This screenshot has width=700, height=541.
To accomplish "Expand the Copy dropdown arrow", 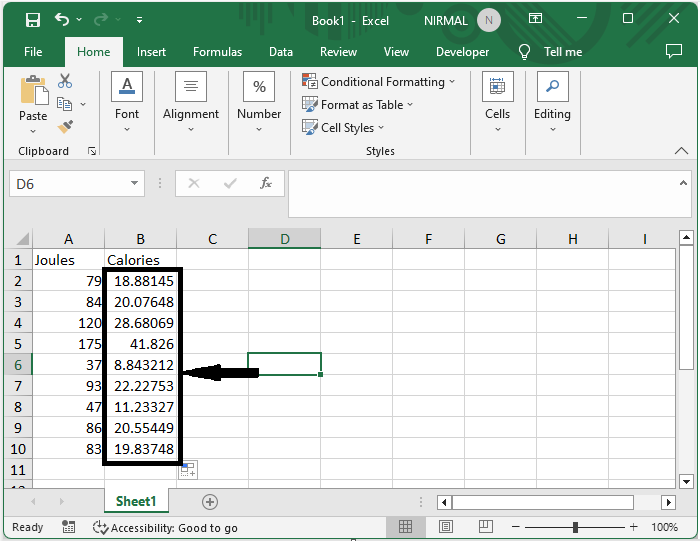I will (83, 104).
